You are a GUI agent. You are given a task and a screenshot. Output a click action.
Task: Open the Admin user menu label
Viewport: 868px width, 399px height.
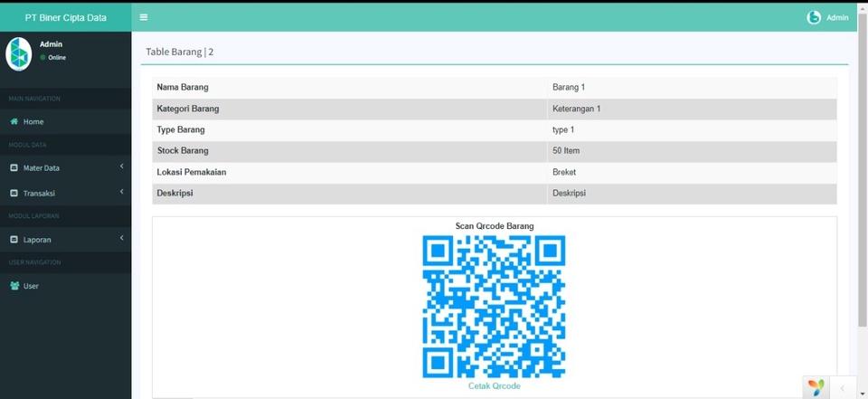tap(837, 18)
